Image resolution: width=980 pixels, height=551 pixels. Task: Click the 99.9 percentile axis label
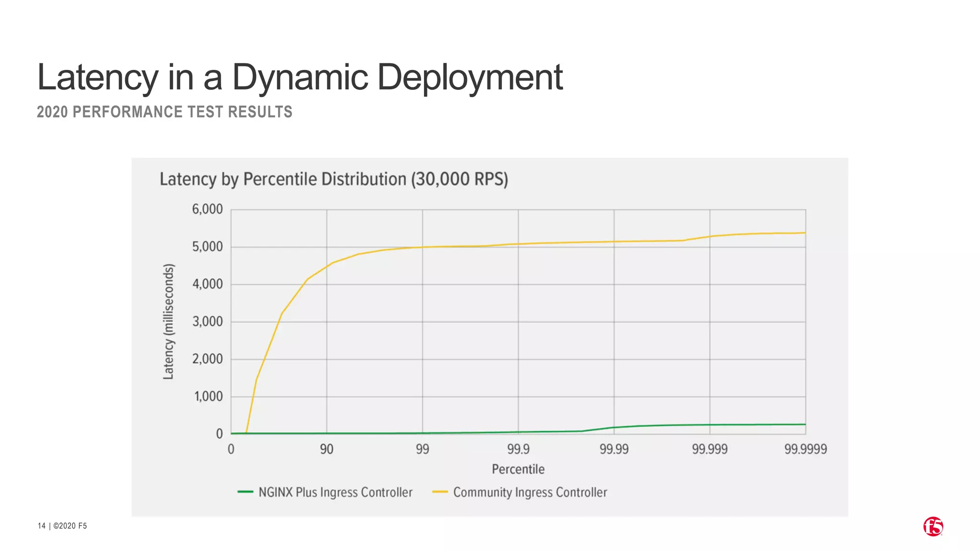coord(518,449)
